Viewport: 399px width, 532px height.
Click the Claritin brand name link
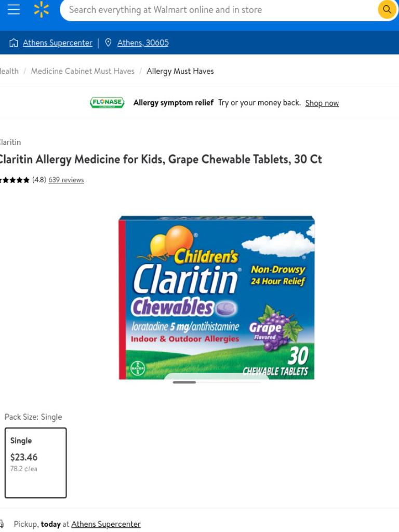[10, 142]
